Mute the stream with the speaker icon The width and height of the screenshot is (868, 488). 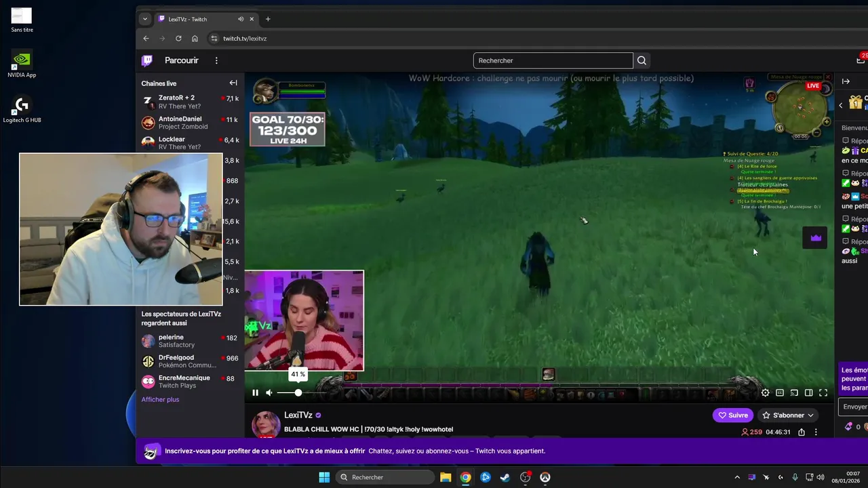coord(269,392)
